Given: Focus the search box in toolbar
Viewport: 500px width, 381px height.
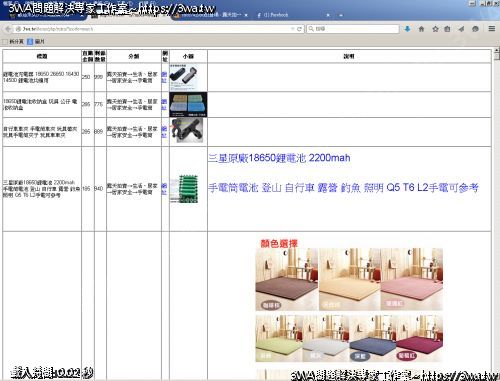Looking at the screenshot, I should tap(353, 29).
